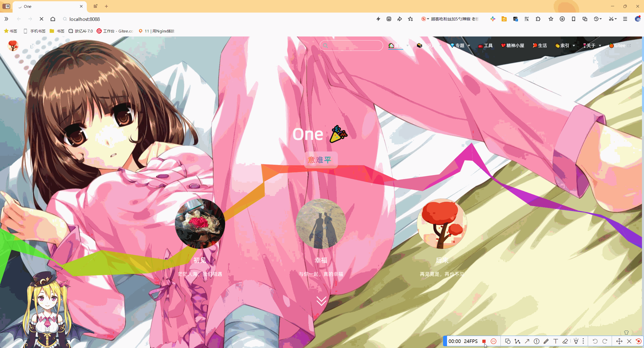Click the 后来 red tree thumbnail
This screenshot has width=644, height=348.
point(442,223)
